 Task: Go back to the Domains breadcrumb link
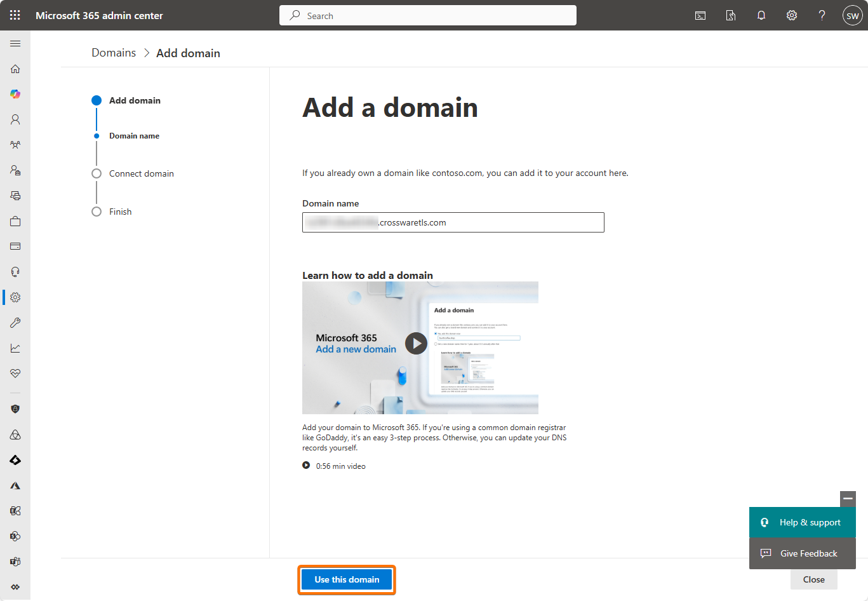point(114,53)
